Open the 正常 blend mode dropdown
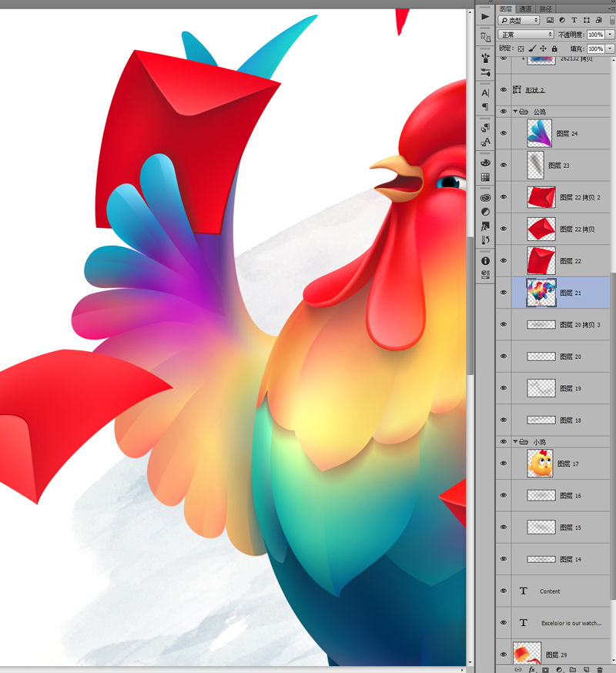This screenshot has height=673, width=616. point(526,35)
